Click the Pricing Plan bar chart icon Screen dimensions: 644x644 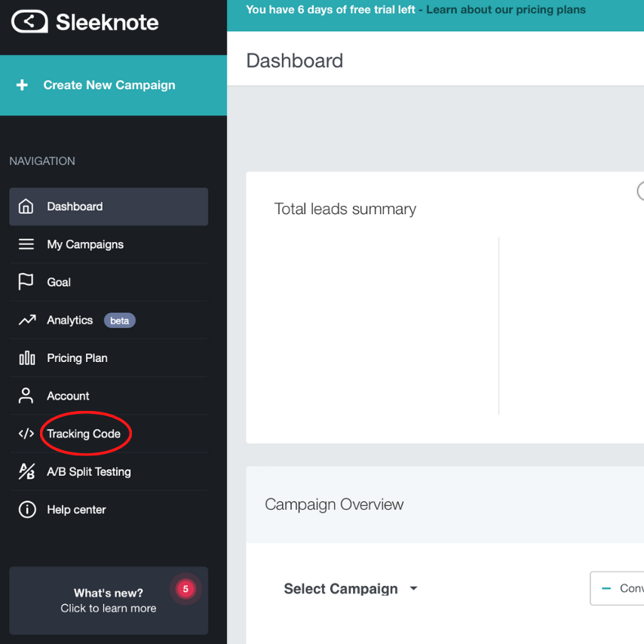(27, 357)
